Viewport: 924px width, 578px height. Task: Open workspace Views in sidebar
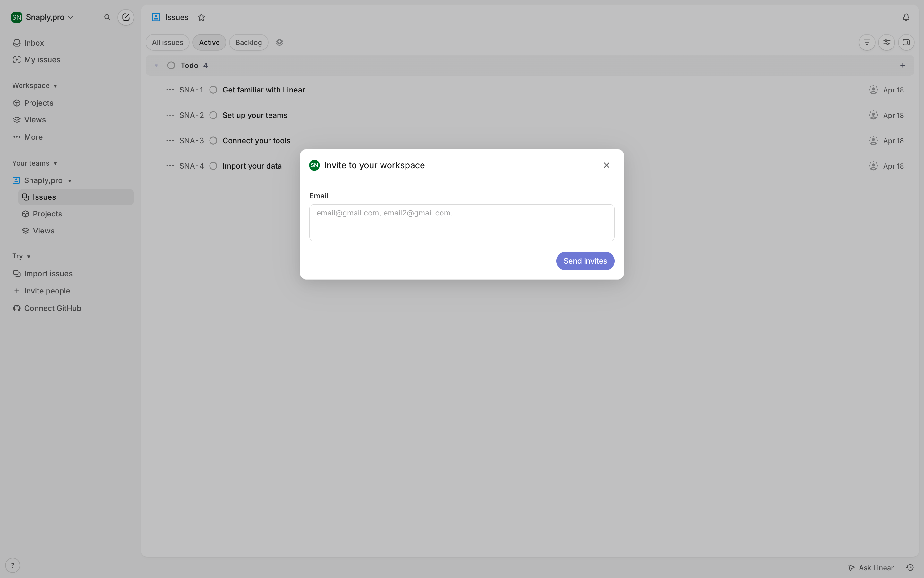(30, 120)
